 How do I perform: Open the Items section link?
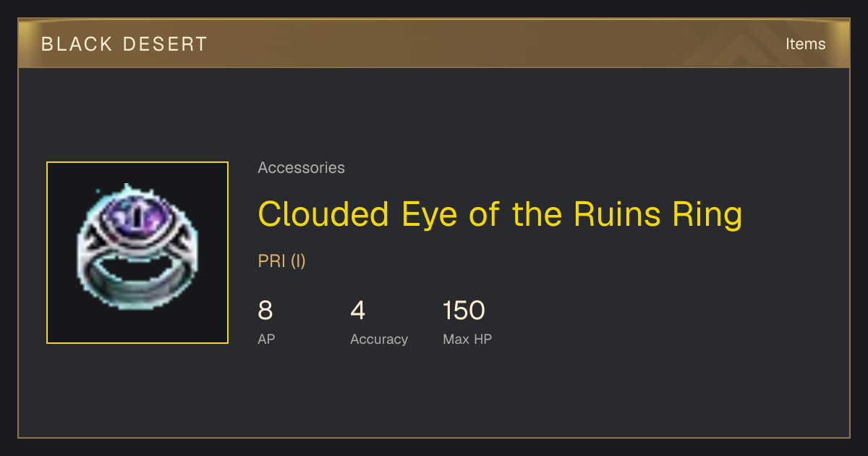tap(805, 44)
